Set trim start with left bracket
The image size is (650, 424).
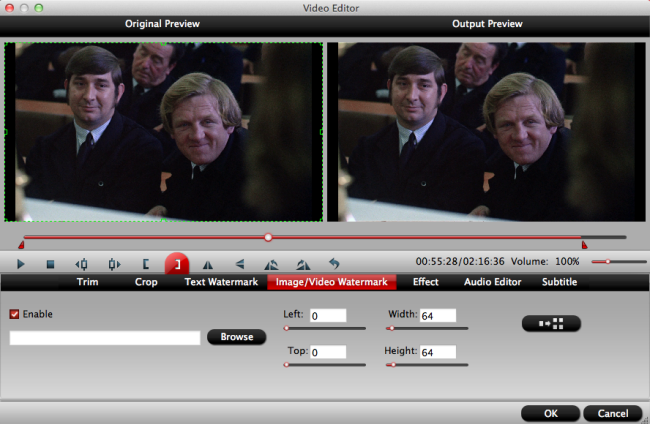(x=146, y=264)
